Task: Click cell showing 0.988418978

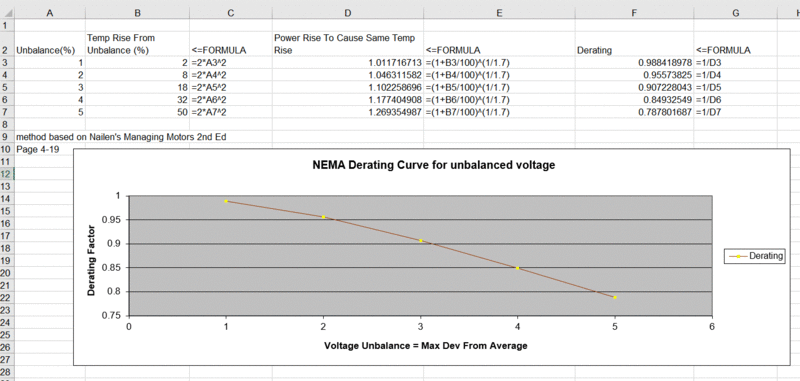Action: 634,63
